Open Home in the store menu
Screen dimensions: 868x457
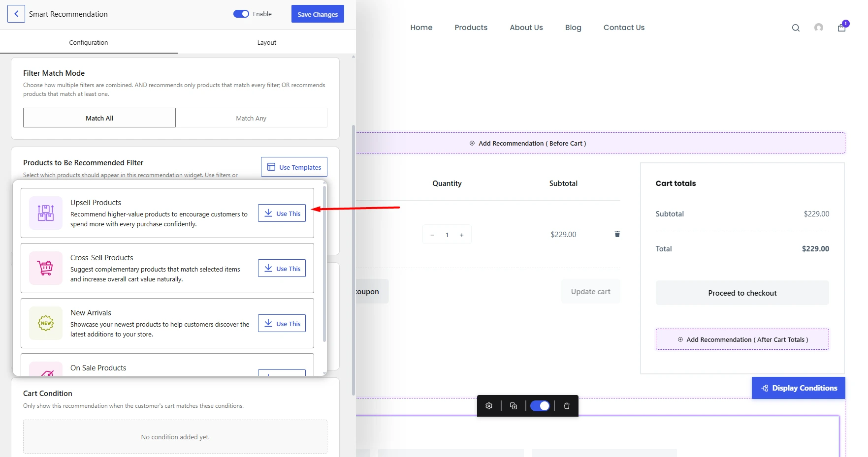(x=421, y=28)
